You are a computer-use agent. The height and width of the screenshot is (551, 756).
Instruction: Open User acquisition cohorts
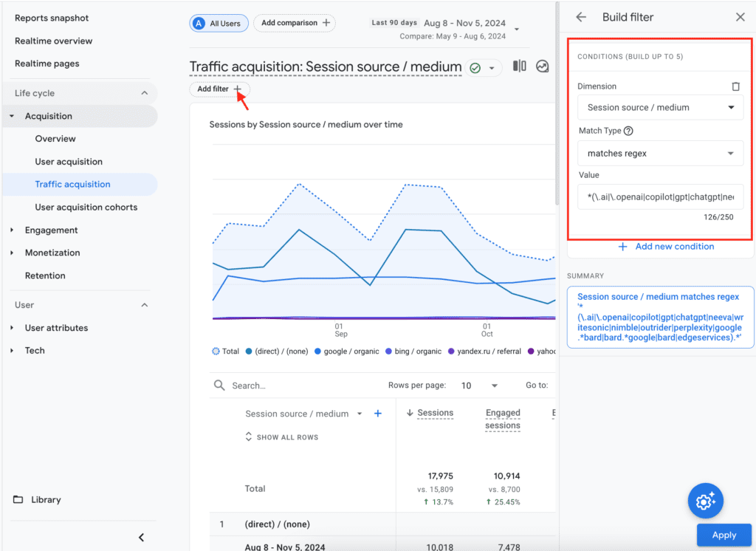86,208
